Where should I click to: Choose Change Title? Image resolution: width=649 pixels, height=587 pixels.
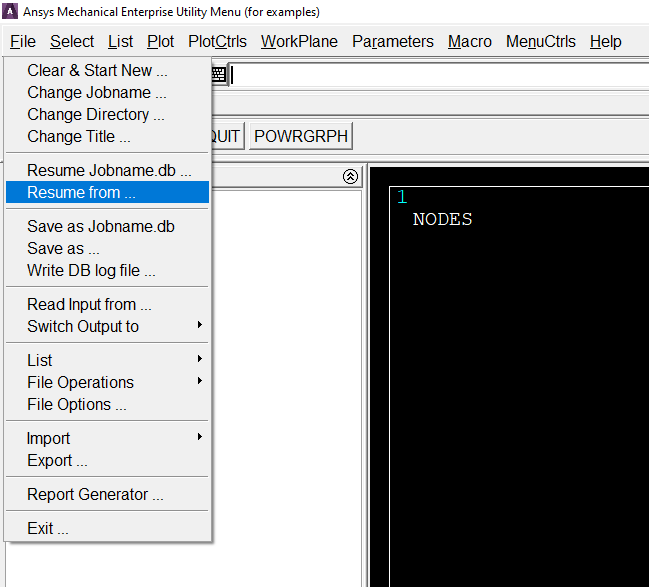(x=107, y=136)
